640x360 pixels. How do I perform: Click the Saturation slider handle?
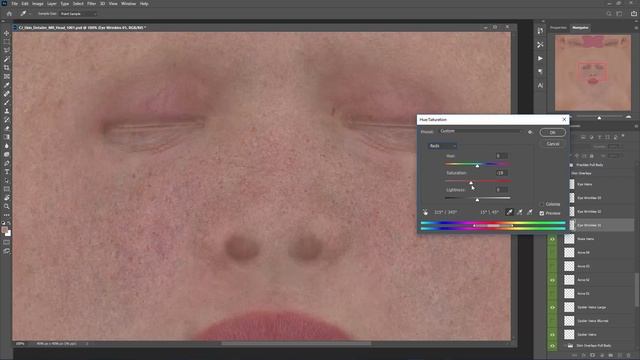click(471, 183)
